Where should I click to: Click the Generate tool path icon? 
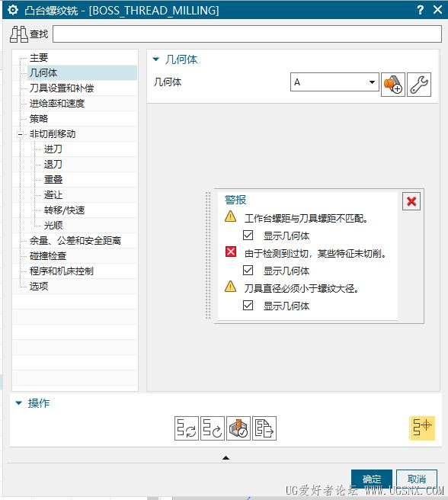[x=187, y=428]
